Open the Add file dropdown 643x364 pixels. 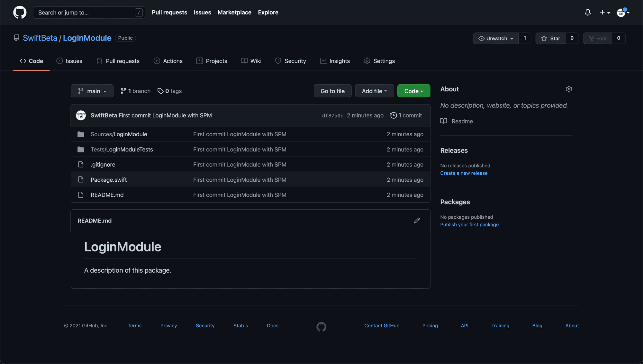coord(374,91)
